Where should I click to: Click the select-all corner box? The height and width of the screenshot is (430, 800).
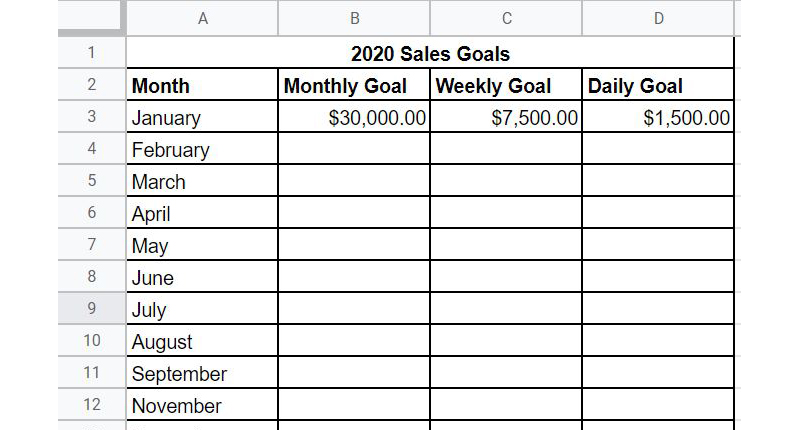[x=91, y=17]
